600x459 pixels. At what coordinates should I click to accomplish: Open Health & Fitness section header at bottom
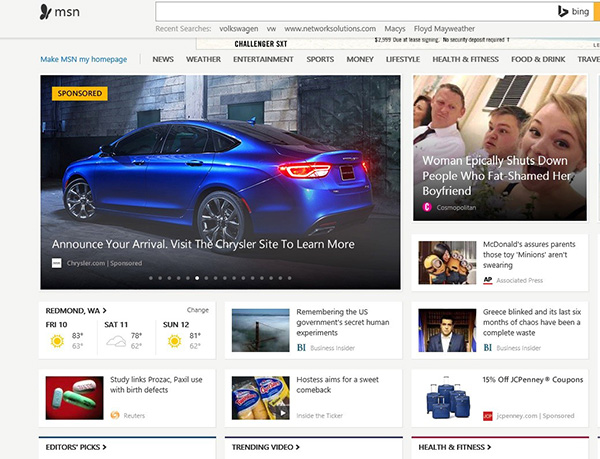point(455,447)
